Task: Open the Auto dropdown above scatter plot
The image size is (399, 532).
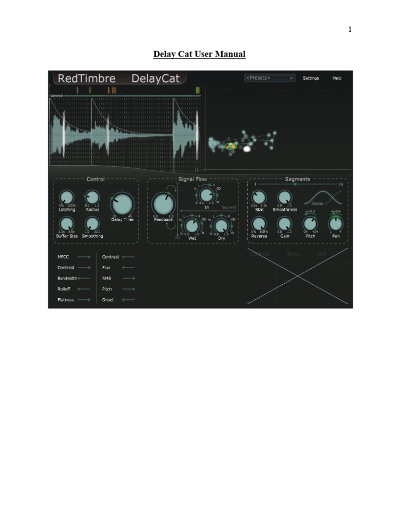Action: [332, 90]
